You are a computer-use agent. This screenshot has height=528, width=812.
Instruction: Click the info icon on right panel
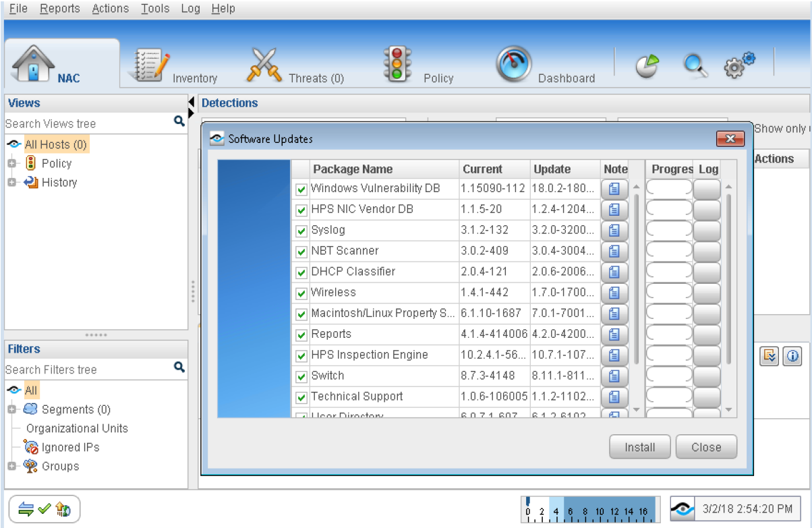(792, 357)
